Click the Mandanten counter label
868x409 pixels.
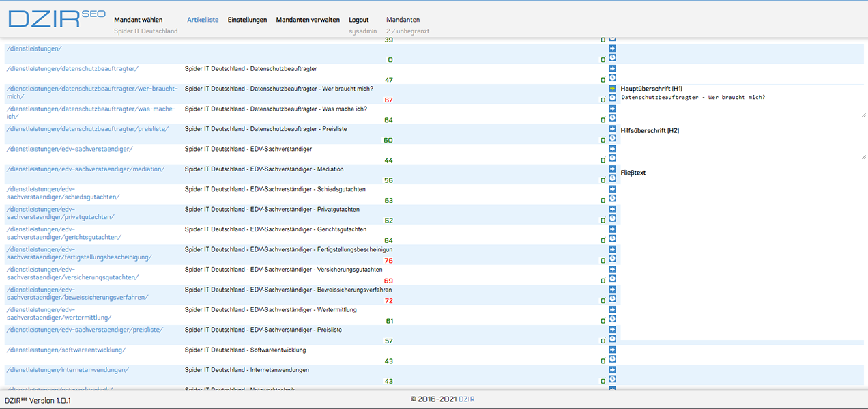[403, 20]
